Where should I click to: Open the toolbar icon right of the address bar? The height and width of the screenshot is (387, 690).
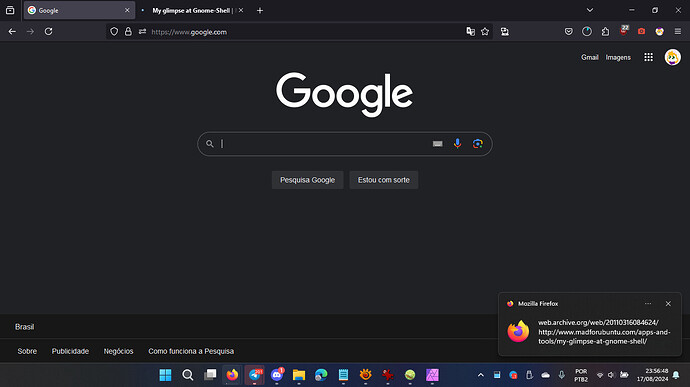point(505,32)
